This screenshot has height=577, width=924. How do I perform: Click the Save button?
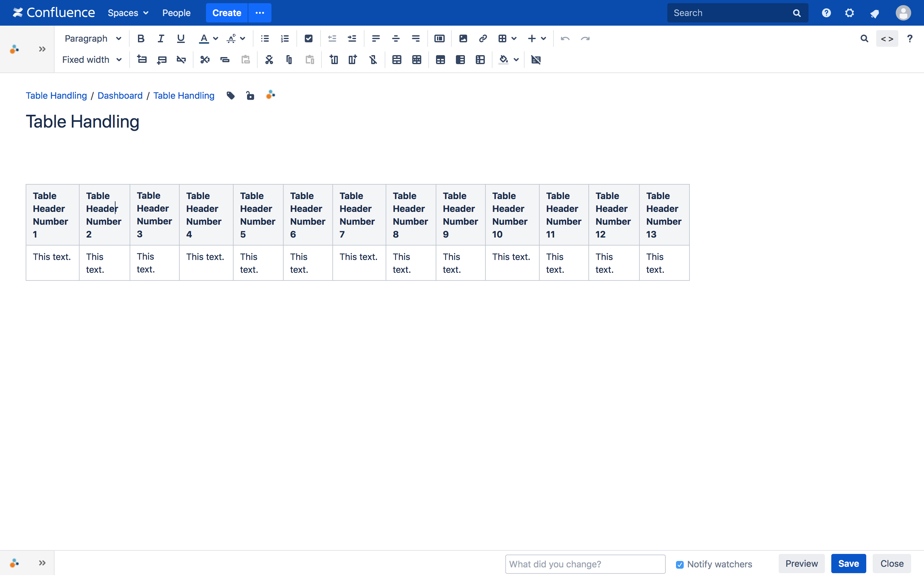(x=848, y=563)
